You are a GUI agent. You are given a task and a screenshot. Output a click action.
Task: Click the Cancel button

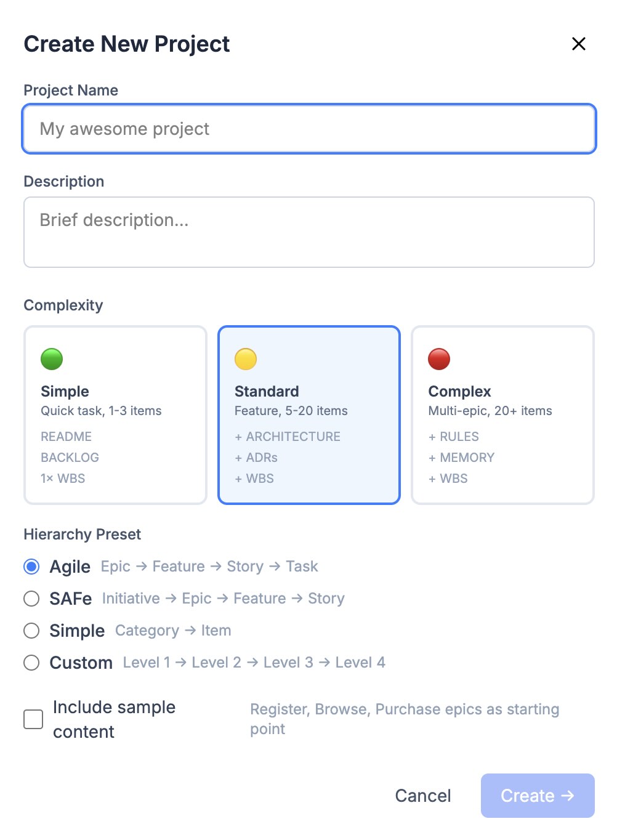click(423, 796)
